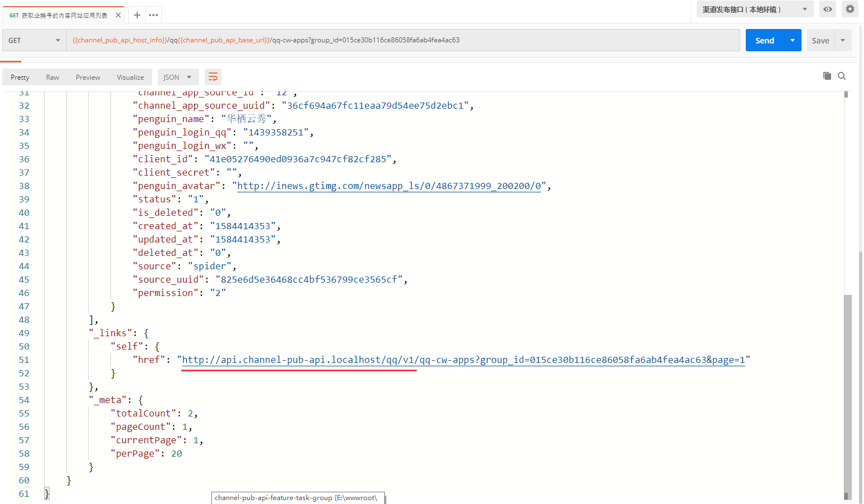Copy response body with the copy icon
The image size is (864, 504).
(x=827, y=76)
